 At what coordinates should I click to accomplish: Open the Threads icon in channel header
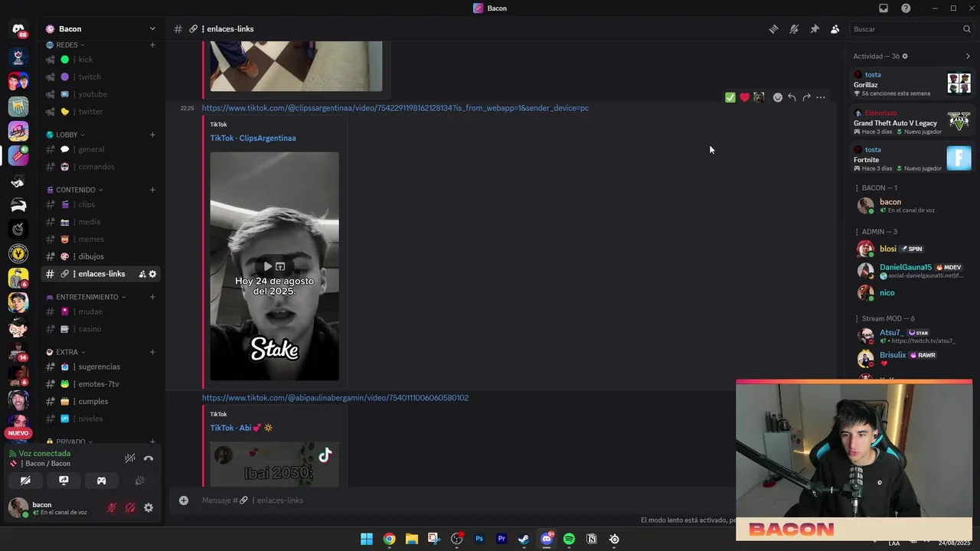[773, 29]
